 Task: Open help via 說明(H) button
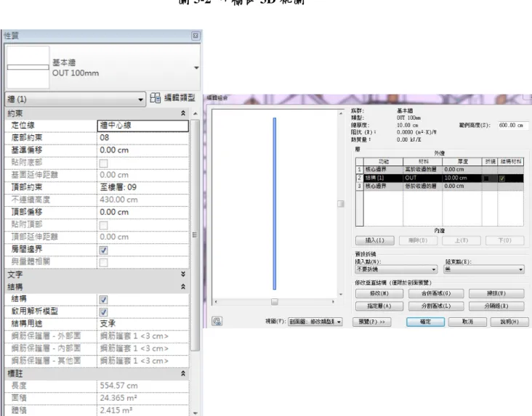[x=509, y=322]
